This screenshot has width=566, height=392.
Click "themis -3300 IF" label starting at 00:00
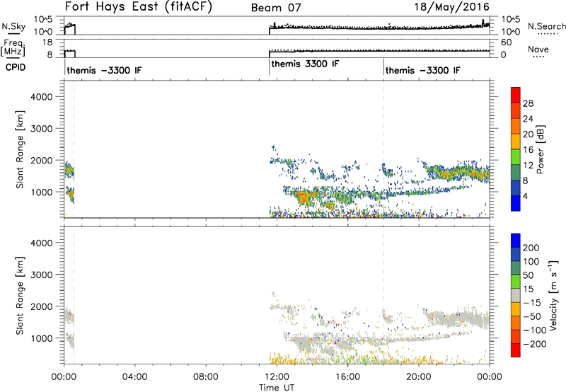(104, 70)
